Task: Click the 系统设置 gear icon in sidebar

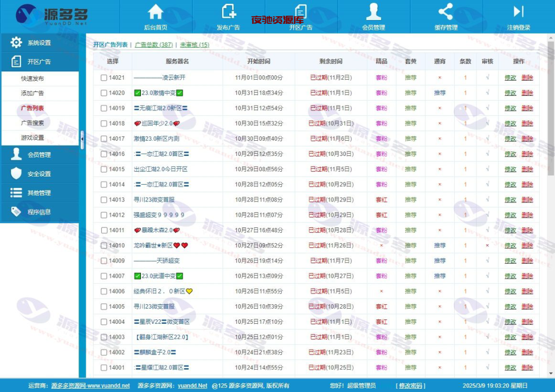Action: 16,43
